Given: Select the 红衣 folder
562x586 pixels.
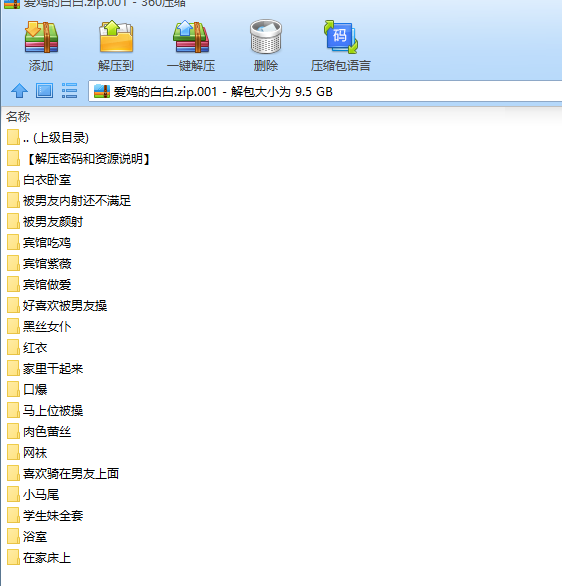Looking at the screenshot, I should pos(27,348).
